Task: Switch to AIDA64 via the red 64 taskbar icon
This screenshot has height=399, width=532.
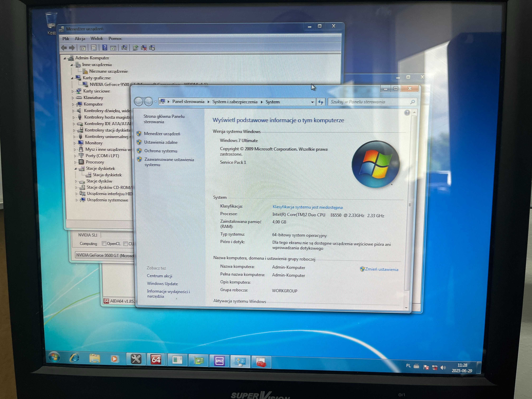Action: click(156, 360)
